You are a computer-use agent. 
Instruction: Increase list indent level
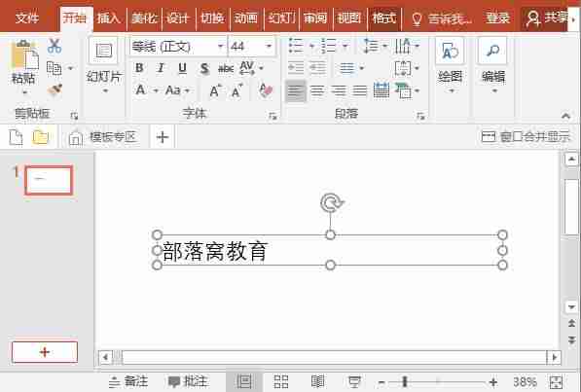(318, 68)
